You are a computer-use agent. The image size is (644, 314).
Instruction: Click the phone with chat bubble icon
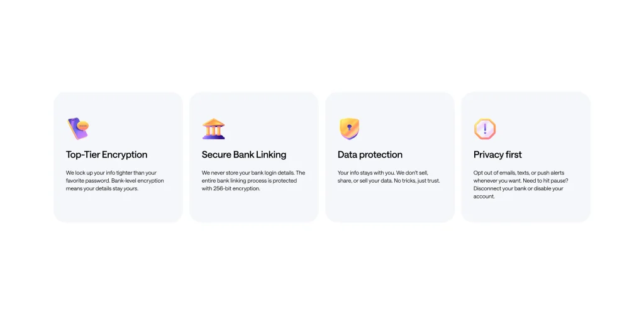[78, 128]
